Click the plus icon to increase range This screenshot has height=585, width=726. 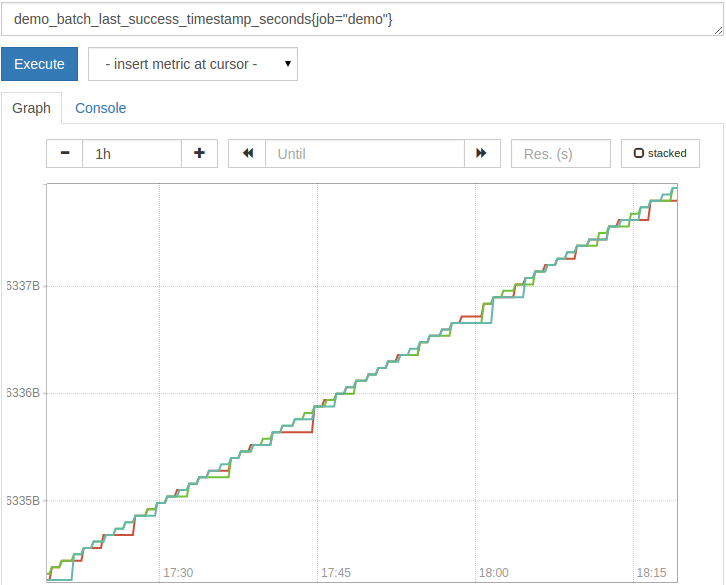(x=199, y=153)
